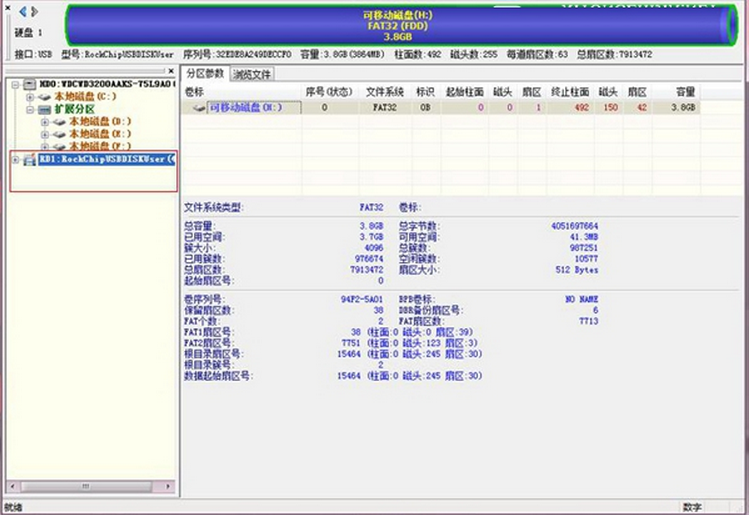751x515 pixels.
Task: Collapse the HD0 disk tree node
Action: [13, 84]
